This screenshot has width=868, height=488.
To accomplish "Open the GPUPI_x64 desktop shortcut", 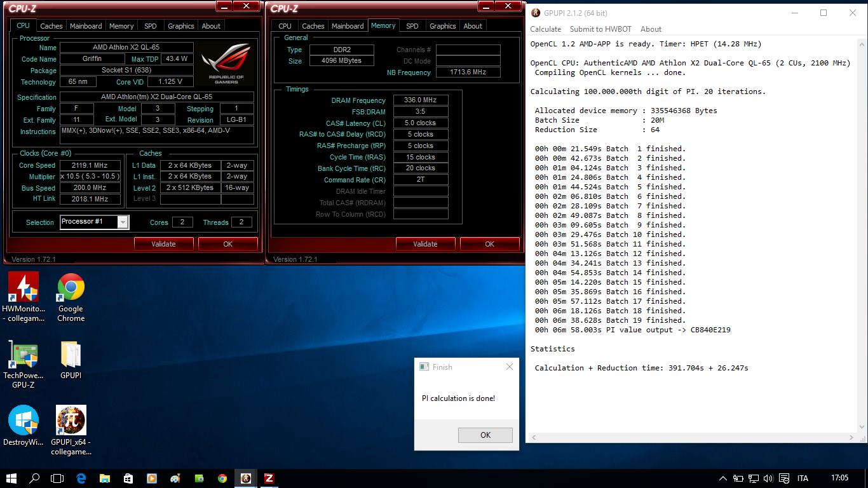I will (x=71, y=430).
